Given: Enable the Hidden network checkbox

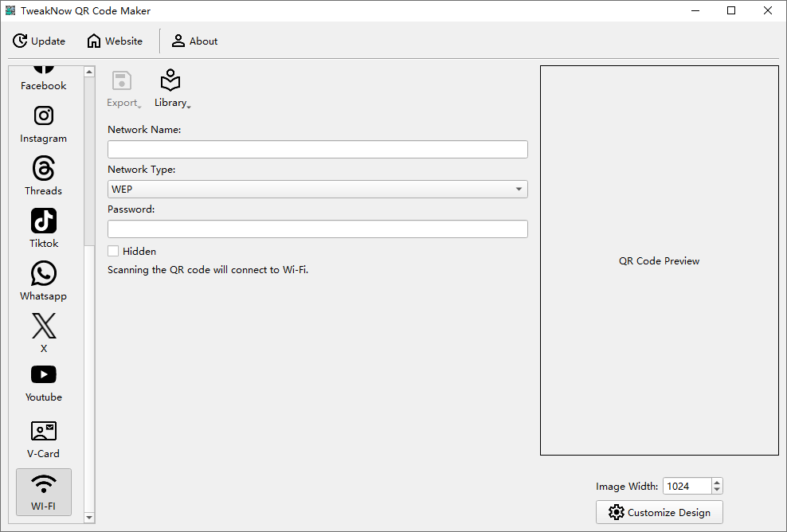Looking at the screenshot, I should [x=113, y=251].
